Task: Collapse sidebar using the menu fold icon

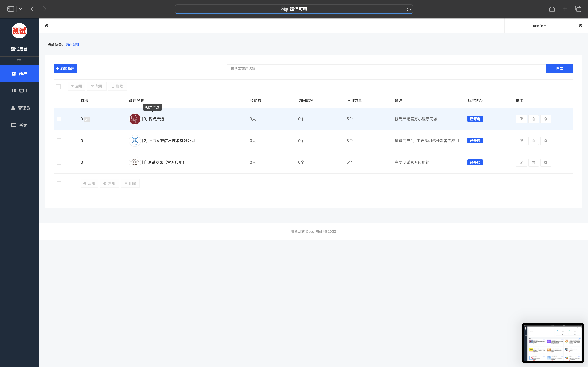Action: (x=19, y=61)
